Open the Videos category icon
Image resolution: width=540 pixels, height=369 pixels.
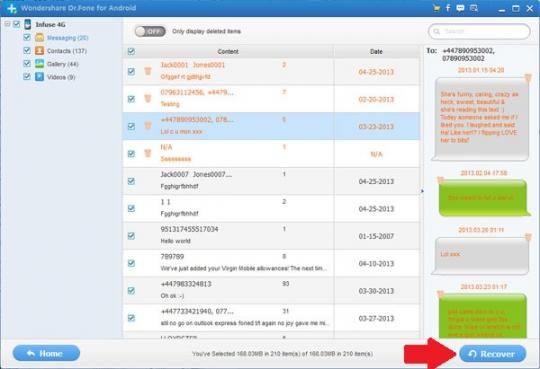click(x=40, y=76)
